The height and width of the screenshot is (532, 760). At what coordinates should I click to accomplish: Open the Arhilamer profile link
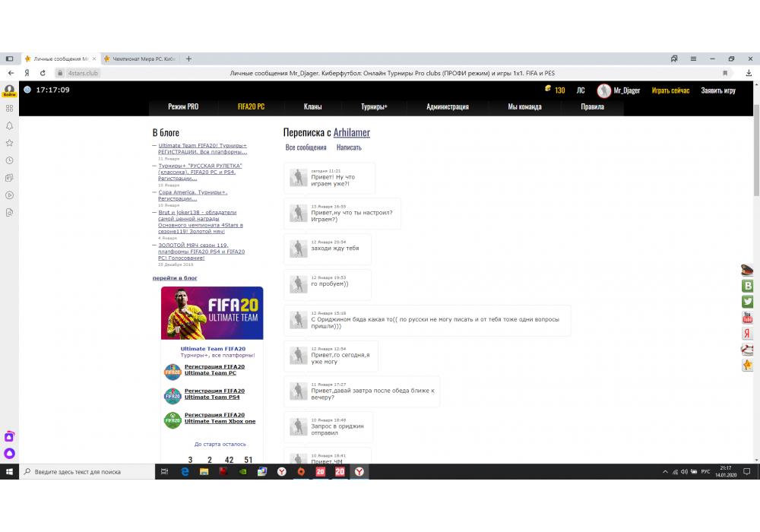click(352, 132)
